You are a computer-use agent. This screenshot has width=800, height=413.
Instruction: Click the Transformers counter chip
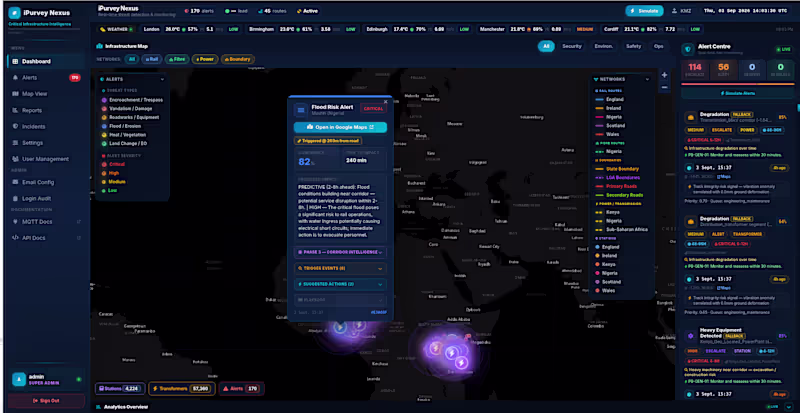pyautogui.click(x=182, y=389)
